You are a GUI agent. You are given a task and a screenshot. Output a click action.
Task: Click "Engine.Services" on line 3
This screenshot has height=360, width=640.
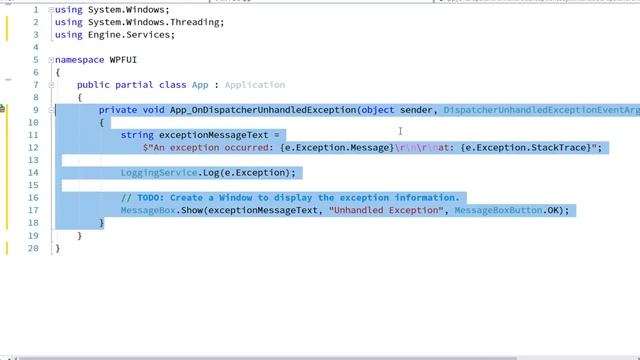pyautogui.click(x=129, y=35)
